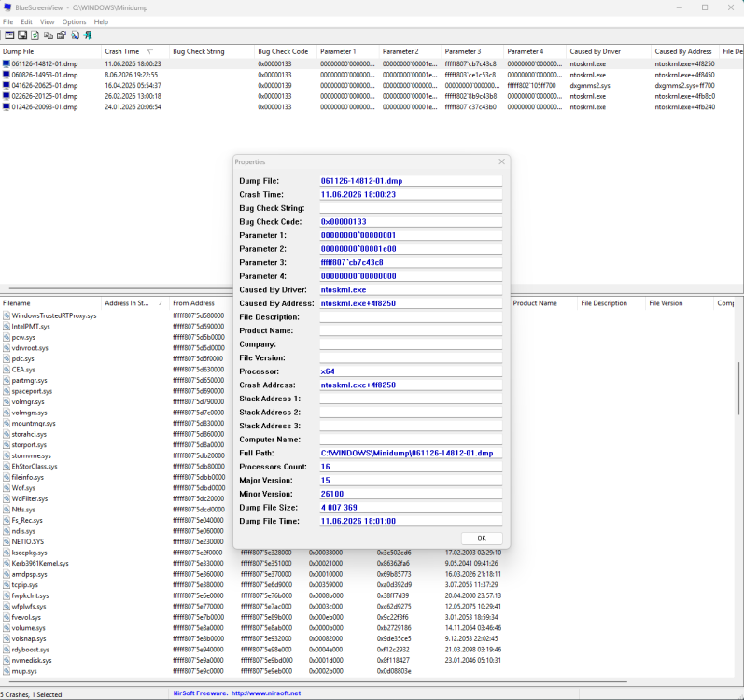Click the Save Selected Items disk icon
744x700 pixels.
click(22, 35)
